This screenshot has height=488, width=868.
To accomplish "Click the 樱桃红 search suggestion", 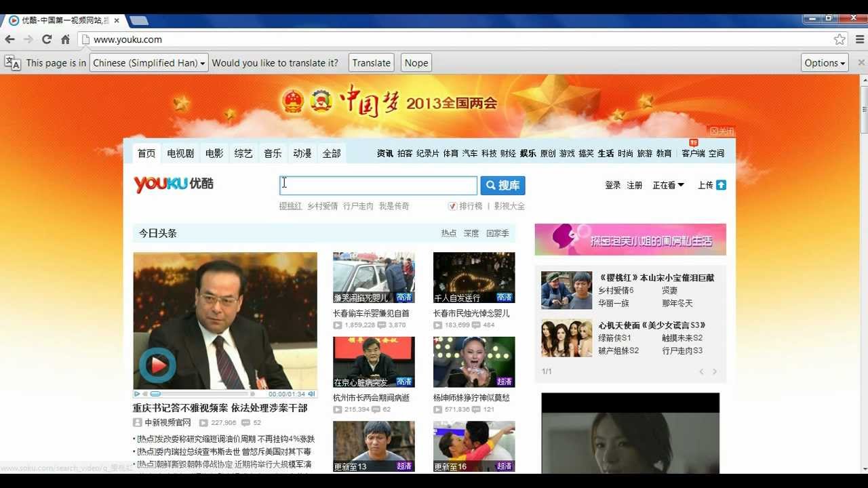I will coord(290,206).
